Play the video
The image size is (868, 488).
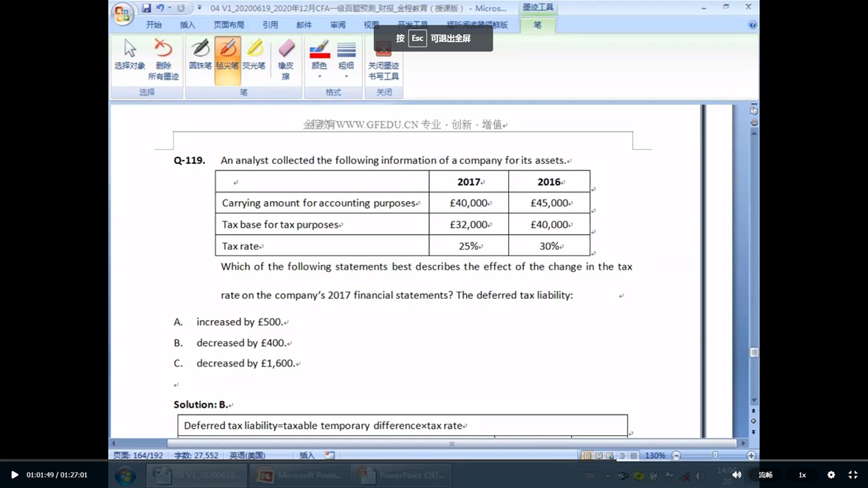point(15,475)
